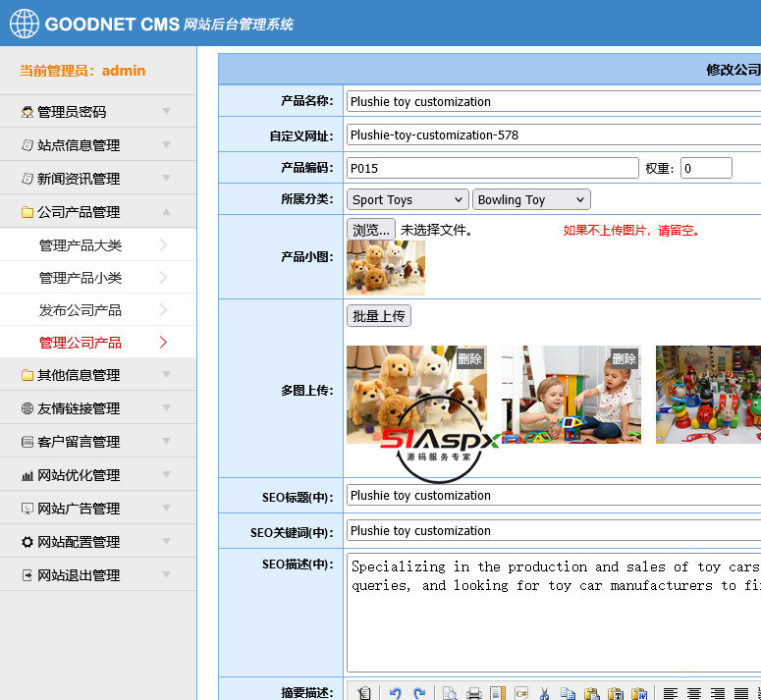Click the SEO描述(中) text area
761x700 pixels.
[554, 613]
